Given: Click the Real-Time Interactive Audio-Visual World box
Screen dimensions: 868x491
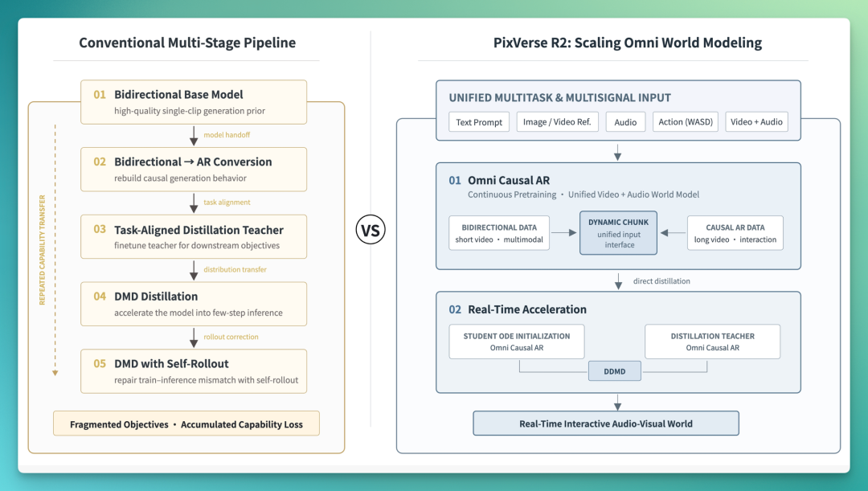Looking at the screenshot, I should pyautogui.click(x=606, y=423).
